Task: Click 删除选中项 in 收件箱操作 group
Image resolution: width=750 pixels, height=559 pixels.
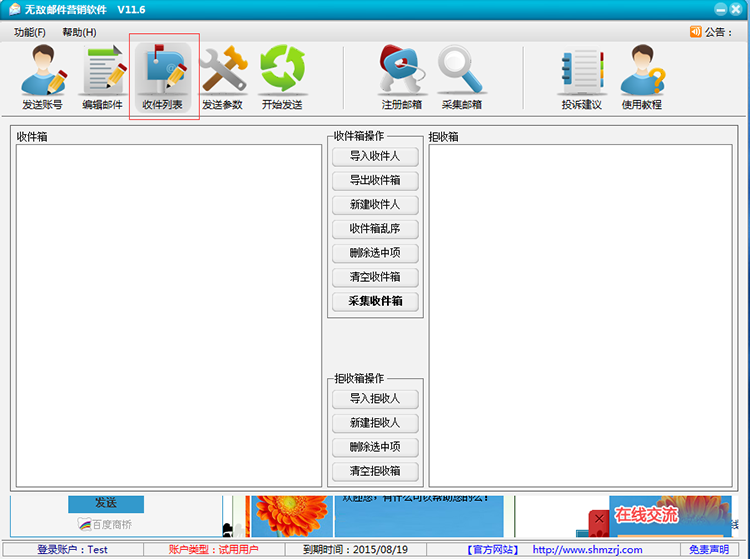Action: click(x=375, y=253)
